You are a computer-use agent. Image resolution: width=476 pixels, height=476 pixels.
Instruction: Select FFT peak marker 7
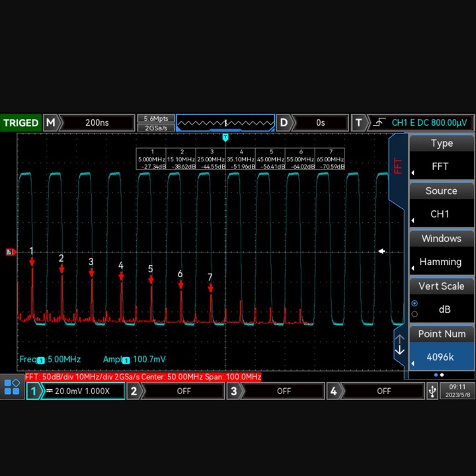coord(210,288)
